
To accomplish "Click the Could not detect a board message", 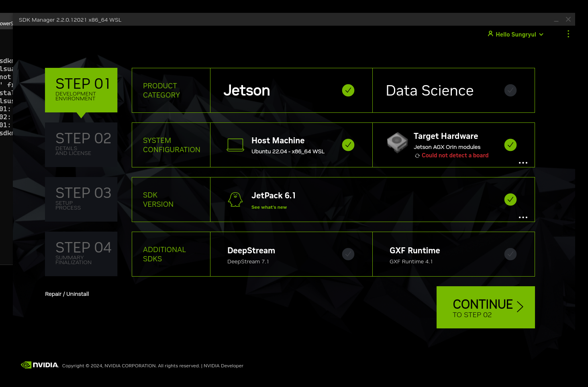I will coord(455,155).
